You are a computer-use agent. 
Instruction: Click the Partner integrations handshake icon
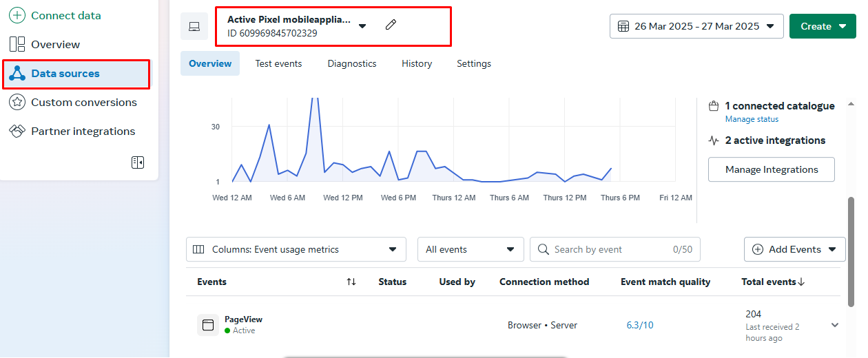[17, 131]
